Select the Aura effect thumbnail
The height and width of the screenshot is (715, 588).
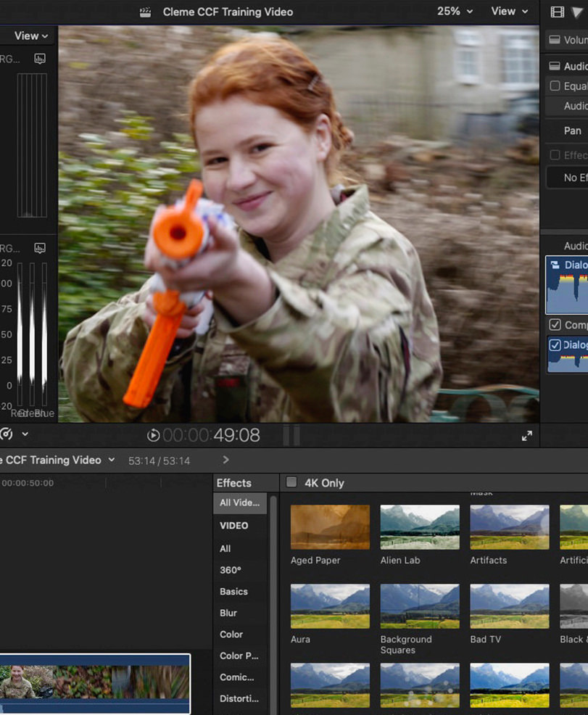click(330, 606)
